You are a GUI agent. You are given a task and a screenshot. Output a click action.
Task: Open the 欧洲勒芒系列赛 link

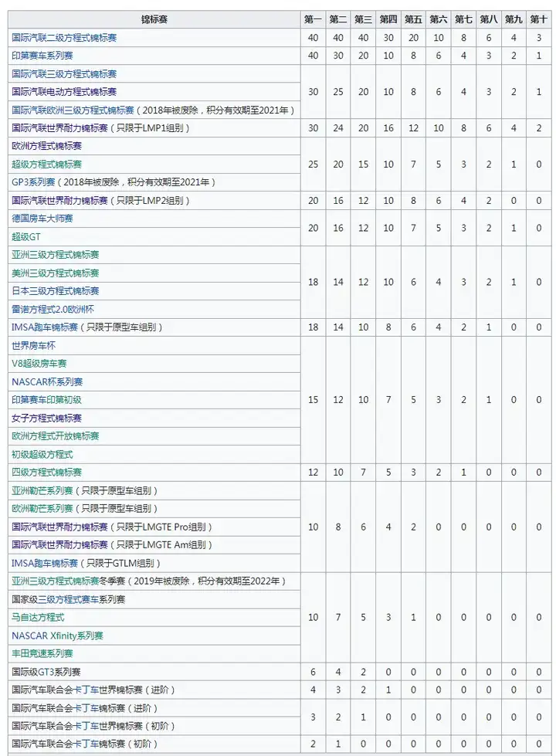tap(42, 508)
